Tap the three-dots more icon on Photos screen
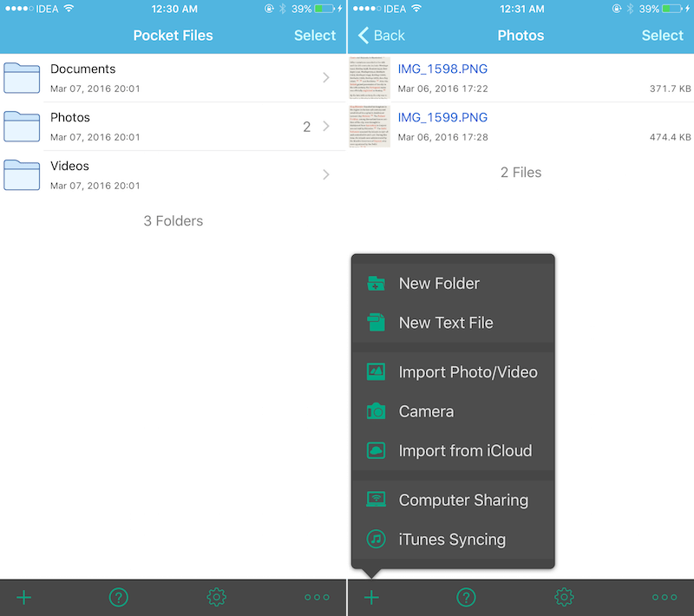694x616 pixels. pyautogui.click(x=665, y=597)
